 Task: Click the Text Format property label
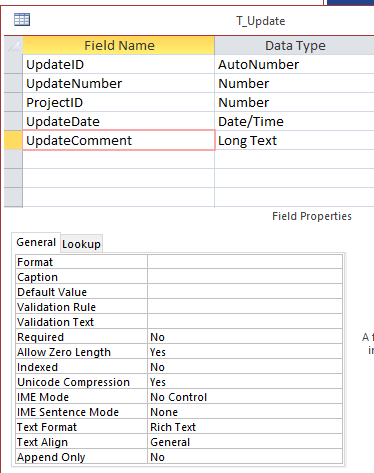pyautogui.click(x=47, y=427)
